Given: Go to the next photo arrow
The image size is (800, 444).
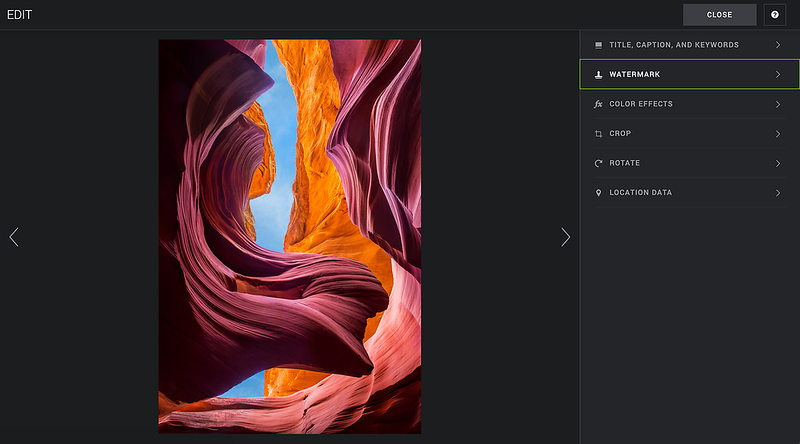Looking at the screenshot, I should pyautogui.click(x=565, y=237).
